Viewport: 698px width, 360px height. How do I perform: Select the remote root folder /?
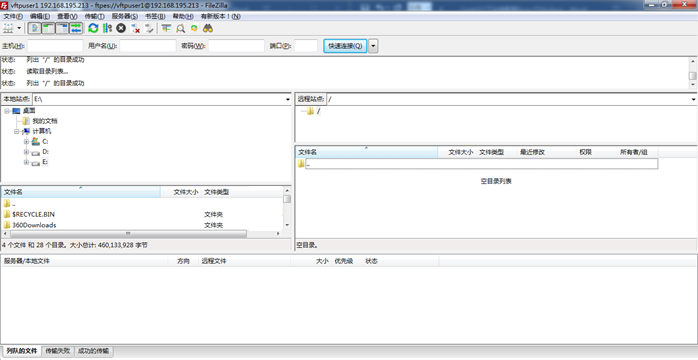(x=318, y=111)
